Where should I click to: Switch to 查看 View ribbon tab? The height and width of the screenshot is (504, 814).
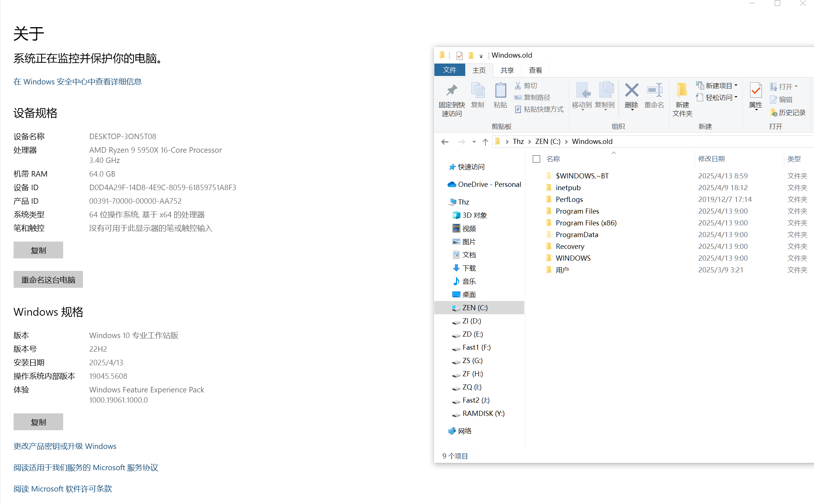click(536, 70)
